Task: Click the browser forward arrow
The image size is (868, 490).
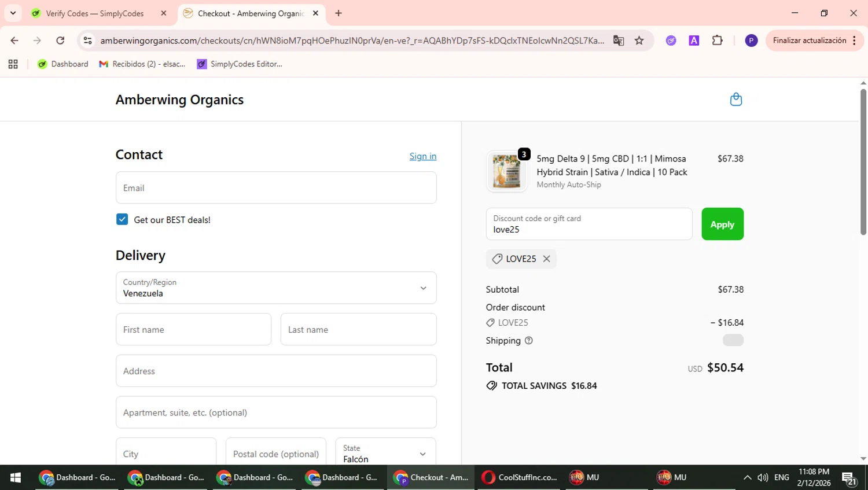Action: click(37, 40)
